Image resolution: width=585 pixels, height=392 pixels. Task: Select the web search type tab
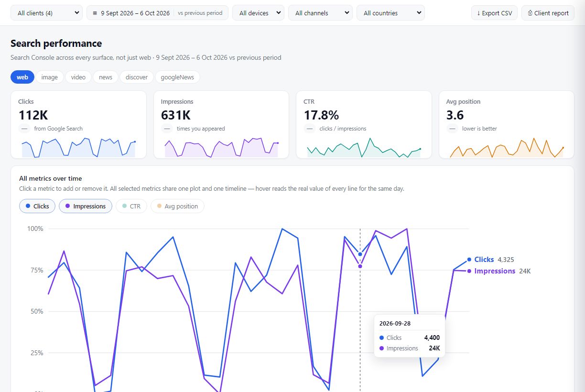pos(22,77)
